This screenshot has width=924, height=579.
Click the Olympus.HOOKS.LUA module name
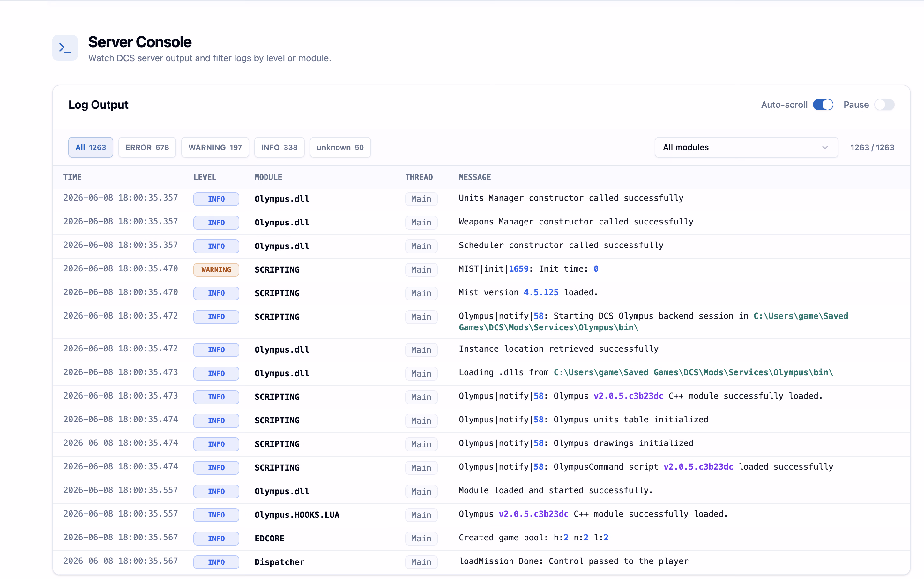tap(297, 515)
